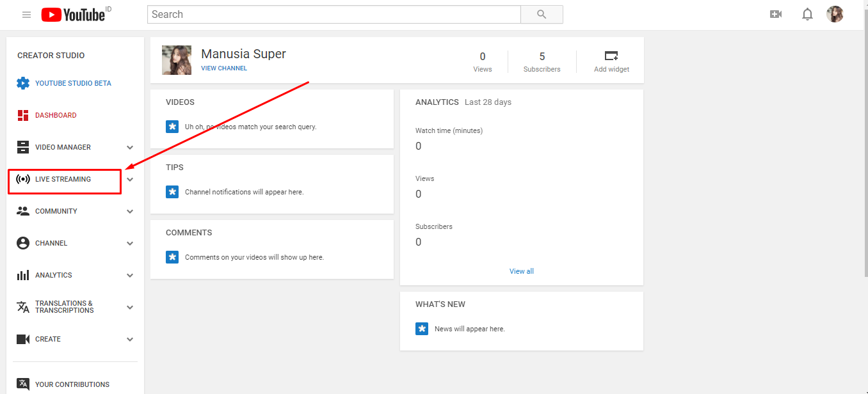Click 'Channel notifications will appear here.' text
868x394 pixels.
[x=245, y=192]
